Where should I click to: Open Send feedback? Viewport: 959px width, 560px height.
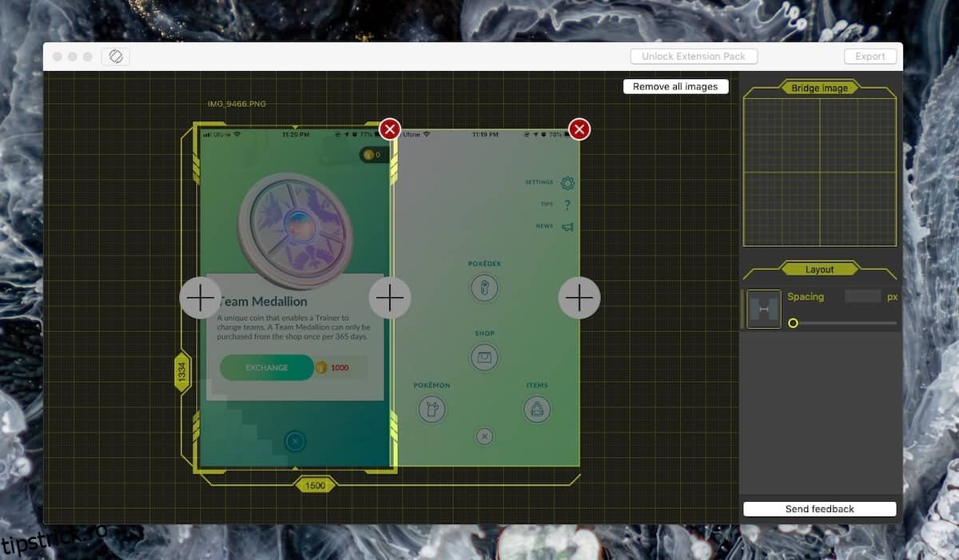pyautogui.click(x=819, y=509)
